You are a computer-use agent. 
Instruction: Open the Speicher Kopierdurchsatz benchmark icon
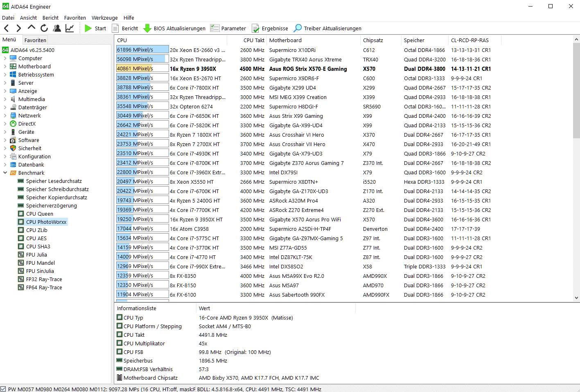tap(21, 197)
